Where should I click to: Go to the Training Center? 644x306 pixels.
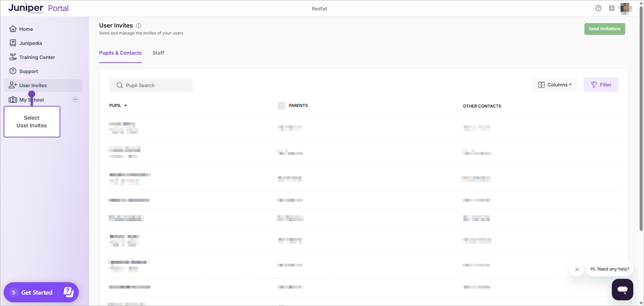tap(37, 57)
